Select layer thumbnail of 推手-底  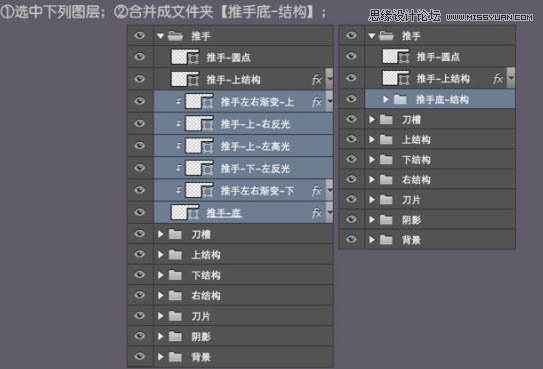179,213
